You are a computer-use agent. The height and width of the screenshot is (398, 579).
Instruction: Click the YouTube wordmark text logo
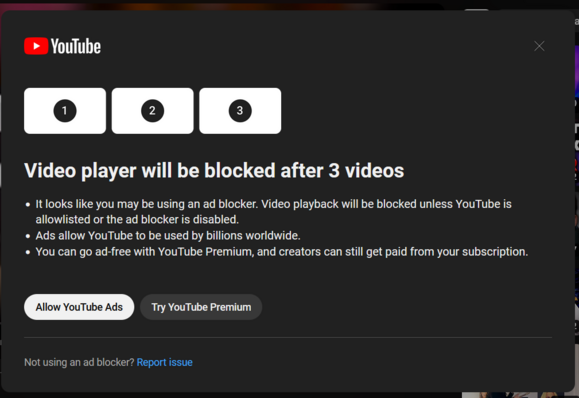click(76, 46)
